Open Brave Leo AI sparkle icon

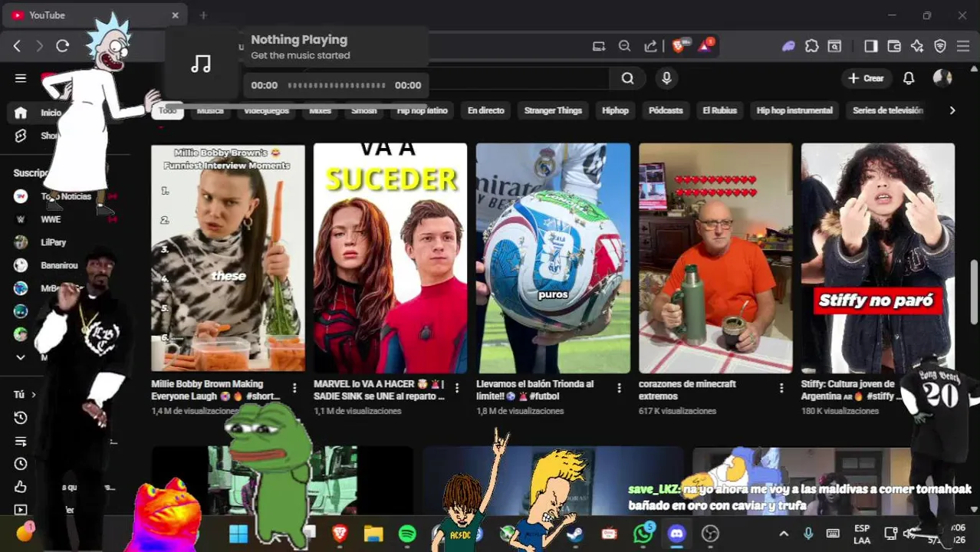point(917,46)
